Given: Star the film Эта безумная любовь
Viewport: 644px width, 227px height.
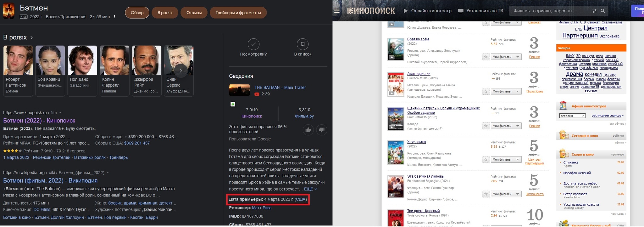Looking at the screenshot, I should point(486,194).
